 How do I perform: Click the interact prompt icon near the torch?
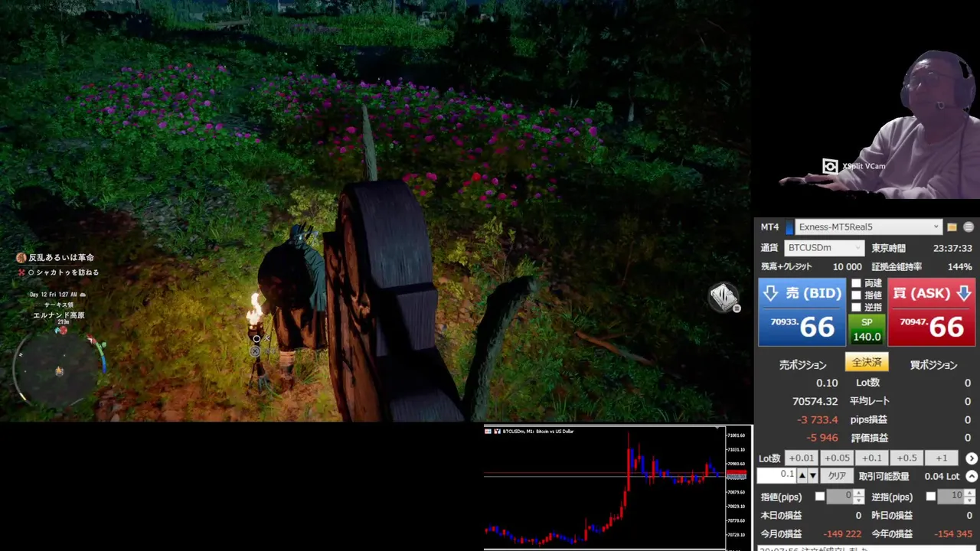pos(256,351)
